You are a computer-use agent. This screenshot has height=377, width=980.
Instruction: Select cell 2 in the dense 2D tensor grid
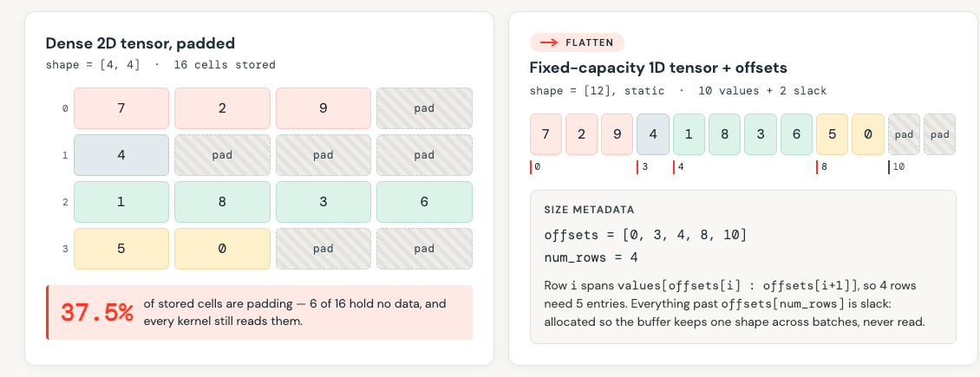(222, 108)
